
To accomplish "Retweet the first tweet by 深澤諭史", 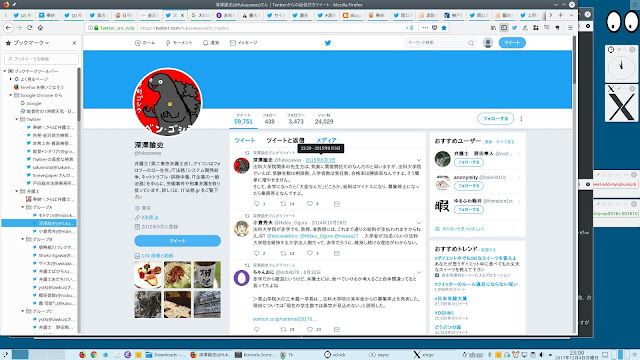I will [x=283, y=203].
